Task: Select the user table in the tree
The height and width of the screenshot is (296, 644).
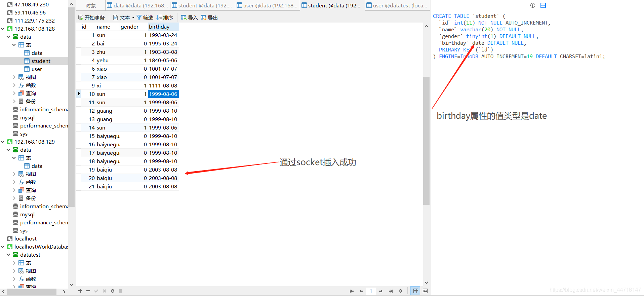Action: pyautogui.click(x=37, y=69)
